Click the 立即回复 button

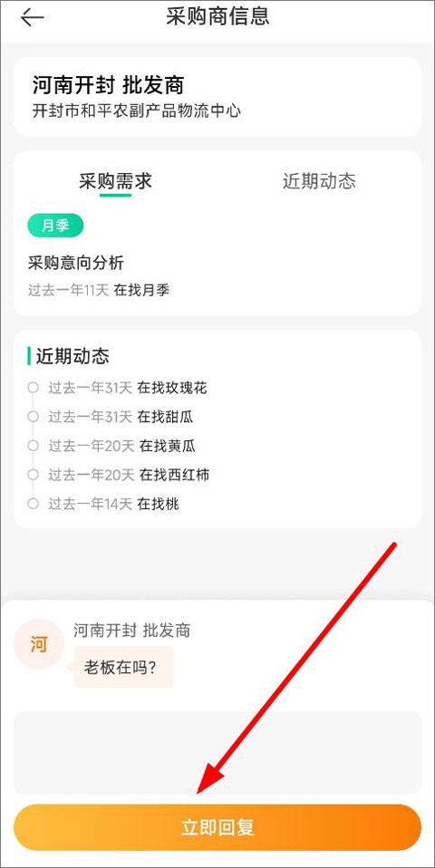[x=217, y=827]
